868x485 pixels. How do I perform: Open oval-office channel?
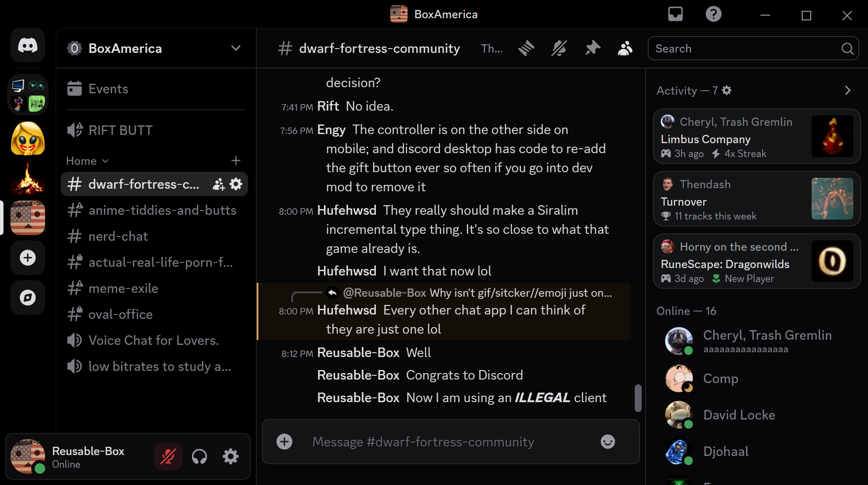[x=154, y=315]
